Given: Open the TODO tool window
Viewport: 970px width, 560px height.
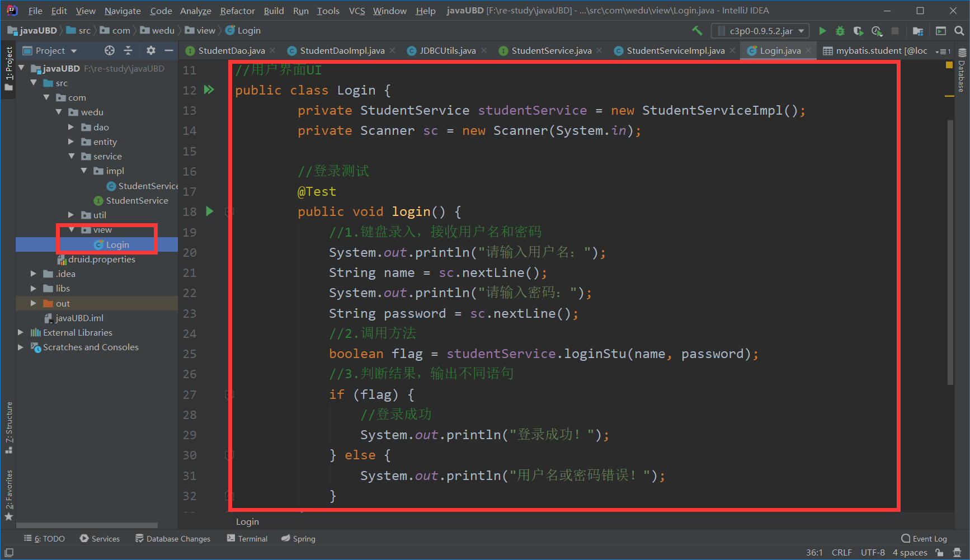Looking at the screenshot, I should coord(44,538).
